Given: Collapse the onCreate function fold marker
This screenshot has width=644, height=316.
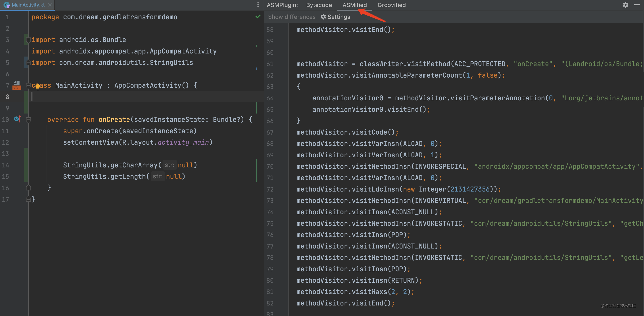Looking at the screenshot, I should [28, 120].
